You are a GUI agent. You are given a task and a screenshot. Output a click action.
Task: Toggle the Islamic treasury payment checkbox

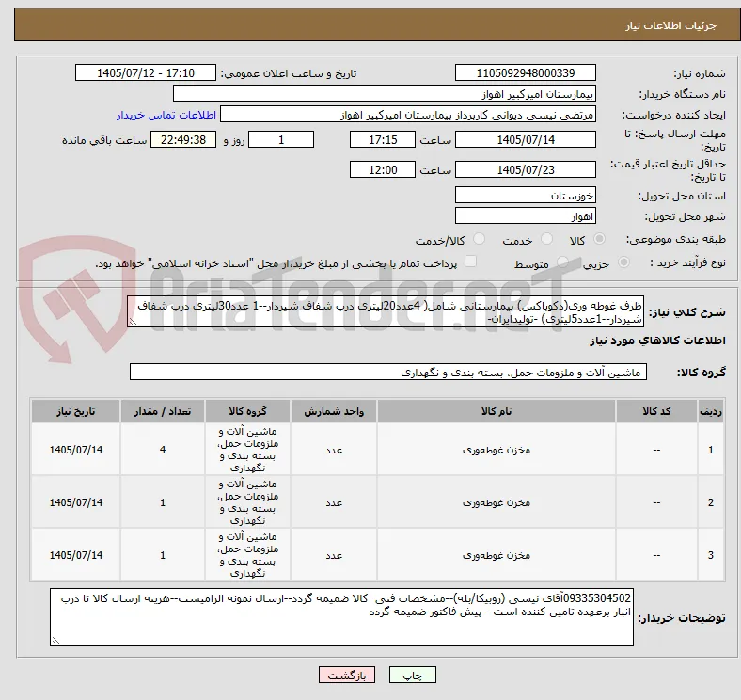click(471, 262)
